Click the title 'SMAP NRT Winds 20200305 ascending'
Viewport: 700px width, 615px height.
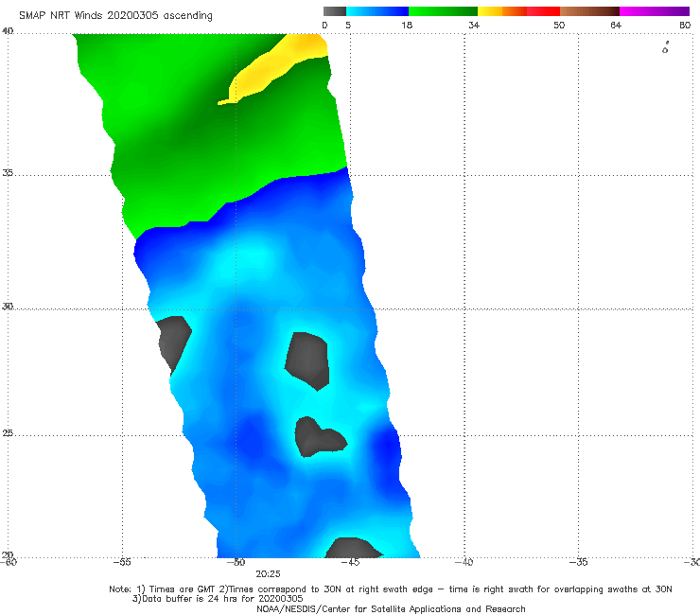(x=115, y=15)
